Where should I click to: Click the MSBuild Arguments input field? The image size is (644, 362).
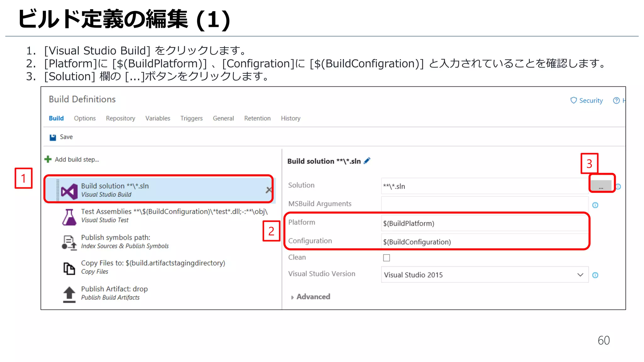[x=485, y=204]
